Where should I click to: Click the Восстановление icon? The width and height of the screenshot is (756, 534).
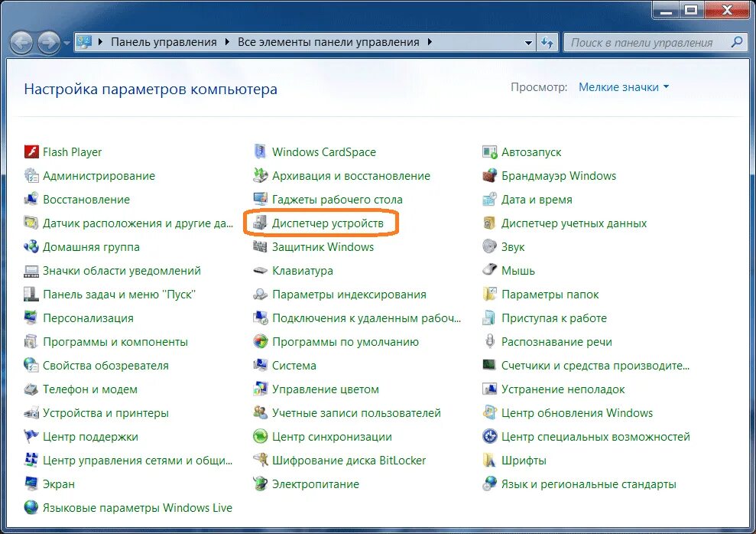click(31, 199)
